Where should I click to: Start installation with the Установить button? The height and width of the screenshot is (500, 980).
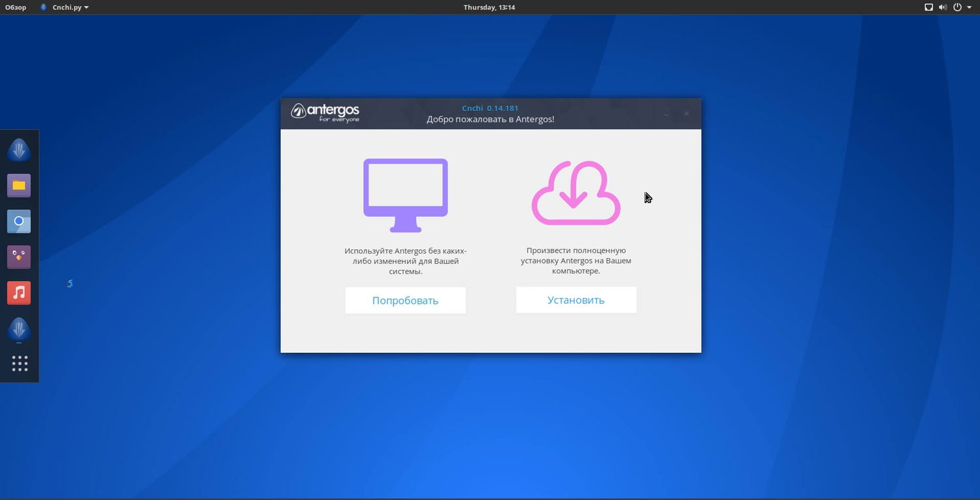tap(576, 300)
